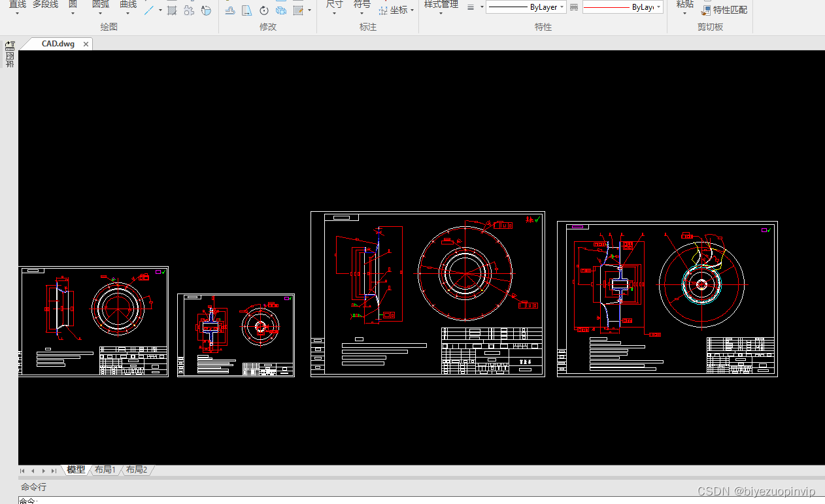
Task: Click the 特性匹配 match properties tool
Action: tap(724, 10)
